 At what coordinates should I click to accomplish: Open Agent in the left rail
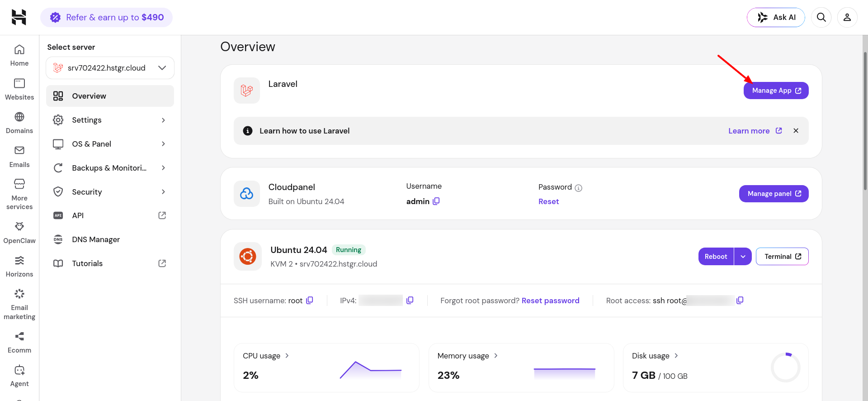[x=19, y=376]
